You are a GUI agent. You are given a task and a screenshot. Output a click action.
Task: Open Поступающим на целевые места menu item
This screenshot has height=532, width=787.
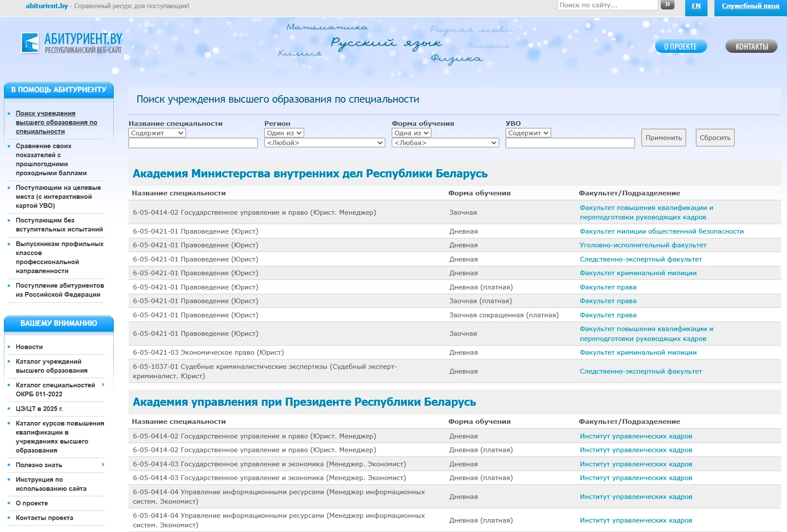[58, 197]
